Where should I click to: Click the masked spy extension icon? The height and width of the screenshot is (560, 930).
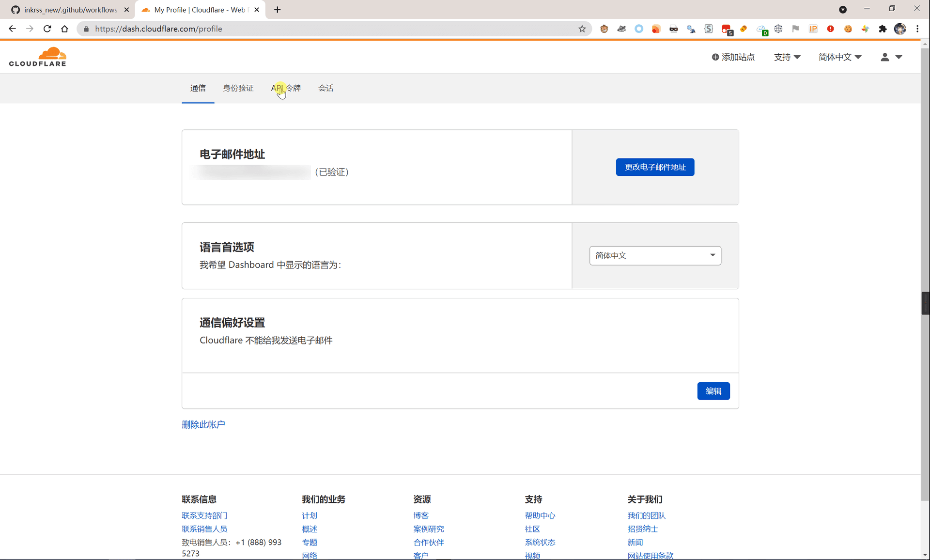pos(674,29)
